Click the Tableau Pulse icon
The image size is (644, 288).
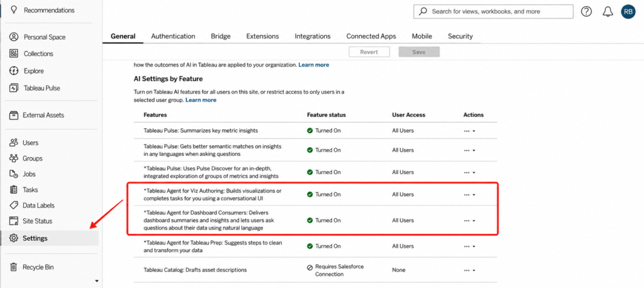tap(14, 88)
